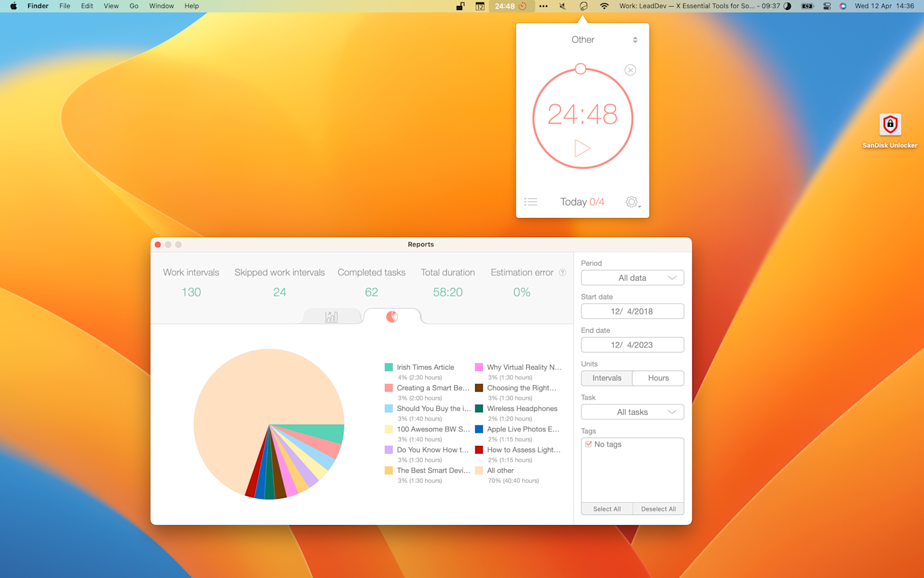
Task: Click the End date field
Action: [x=632, y=345]
